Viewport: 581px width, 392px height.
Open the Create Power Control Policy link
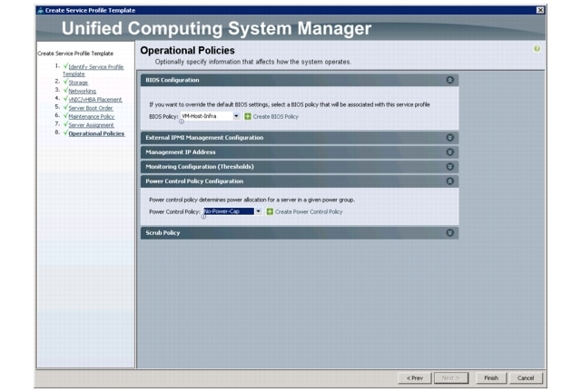pyautogui.click(x=309, y=211)
